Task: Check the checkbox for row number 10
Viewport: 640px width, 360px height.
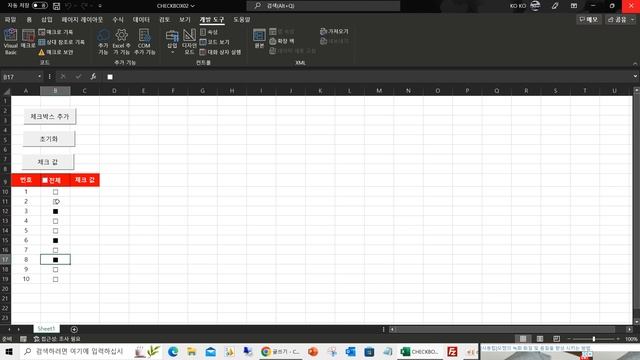Action: [x=56, y=280]
